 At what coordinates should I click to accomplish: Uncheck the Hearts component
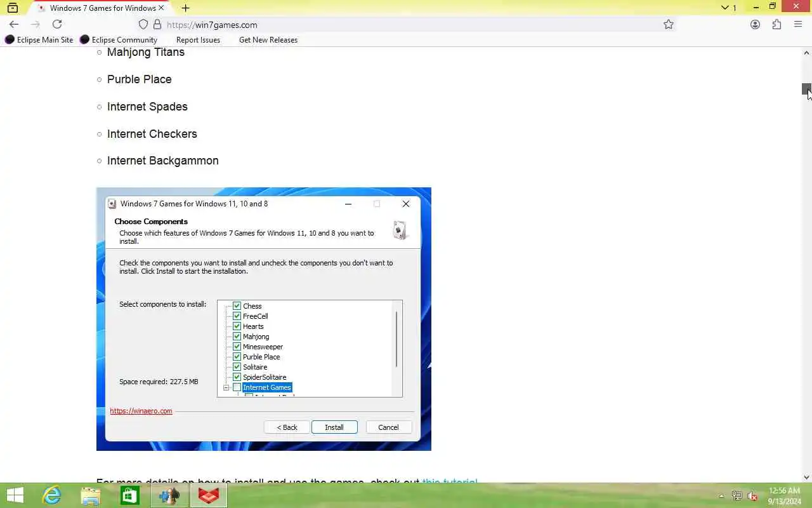coord(237,326)
